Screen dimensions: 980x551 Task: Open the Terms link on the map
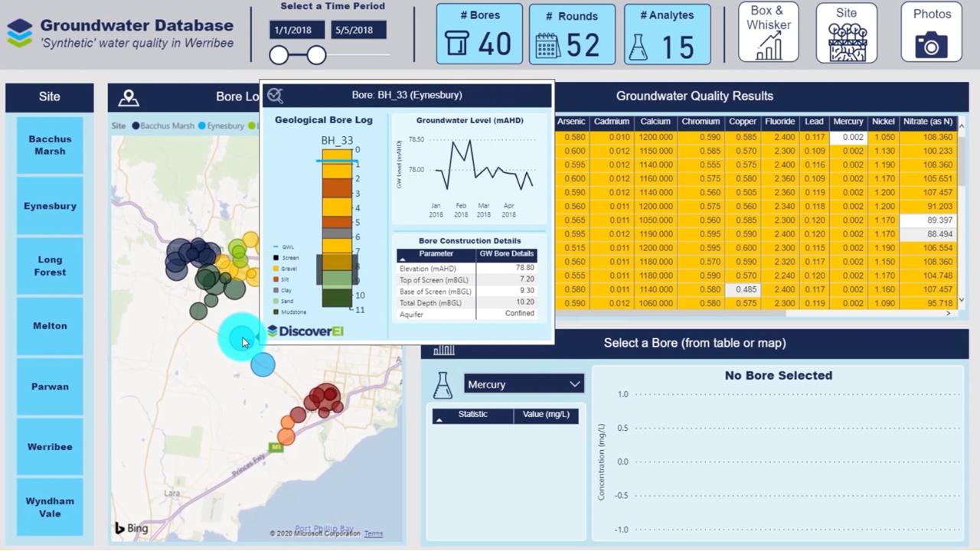pos(373,533)
